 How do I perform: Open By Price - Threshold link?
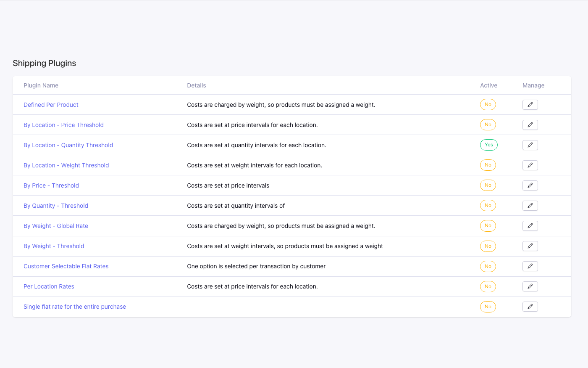coord(51,185)
